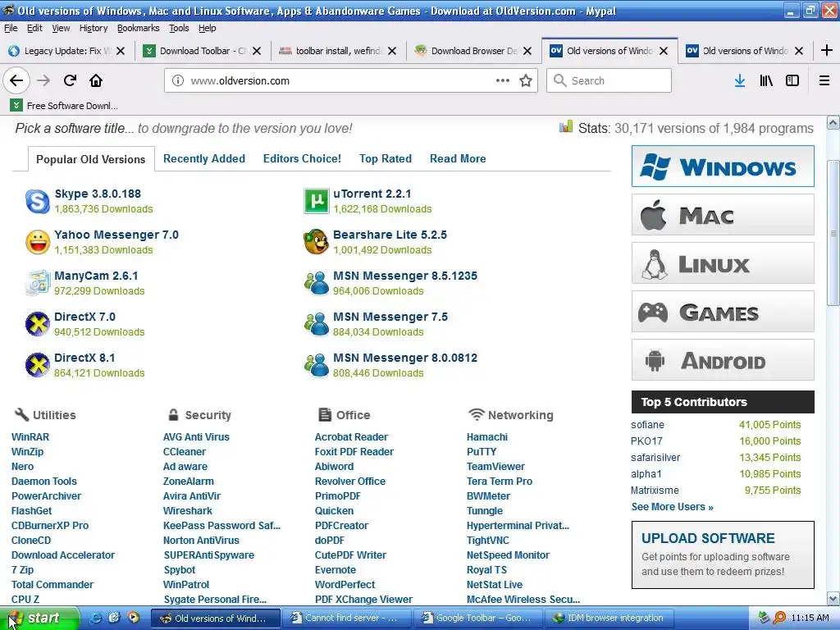Viewport: 840px width, 630px height.
Task: Switch to Google Toolbar taskbar window
Action: click(x=478, y=618)
